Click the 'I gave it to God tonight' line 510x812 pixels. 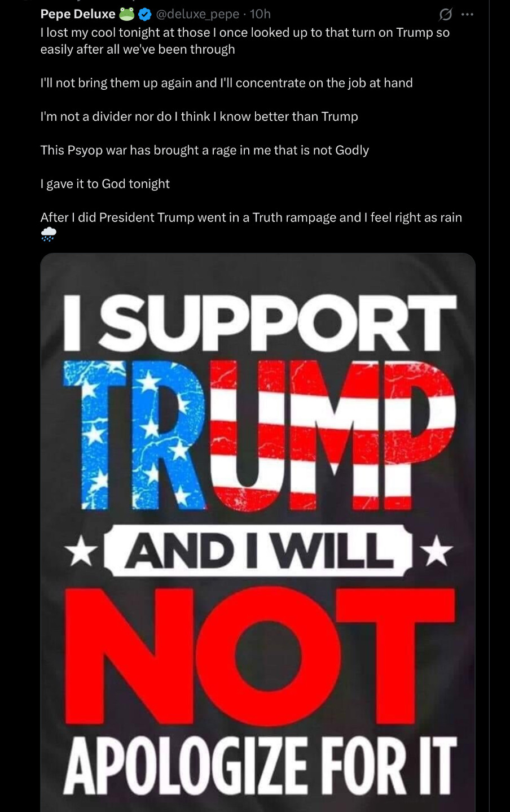click(x=105, y=184)
